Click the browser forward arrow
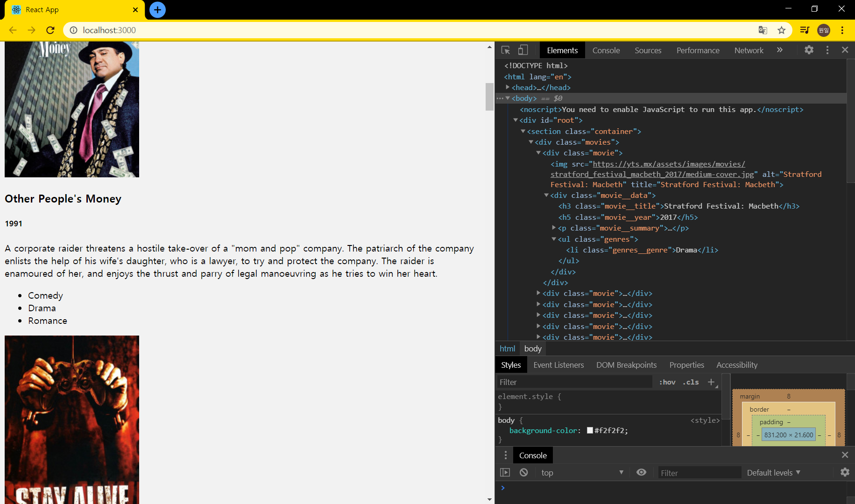The width and height of the screenshot is (855, 504). pyautogui.click(x=31, y=30)
